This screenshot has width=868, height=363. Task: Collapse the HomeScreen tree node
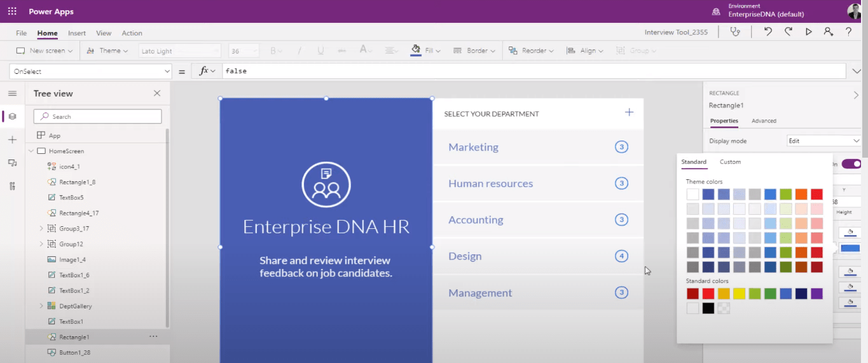coord(31,151)
